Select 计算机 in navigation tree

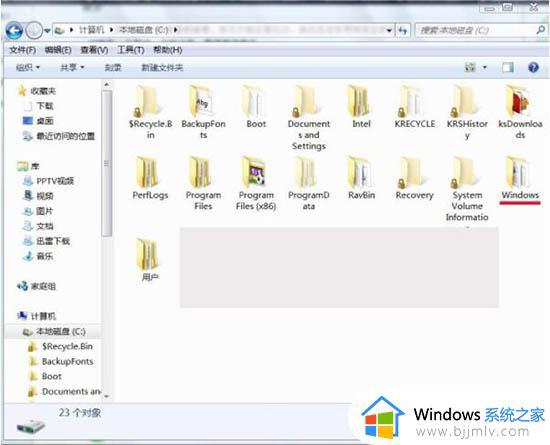pyautogui.click(x=43, y=316)
